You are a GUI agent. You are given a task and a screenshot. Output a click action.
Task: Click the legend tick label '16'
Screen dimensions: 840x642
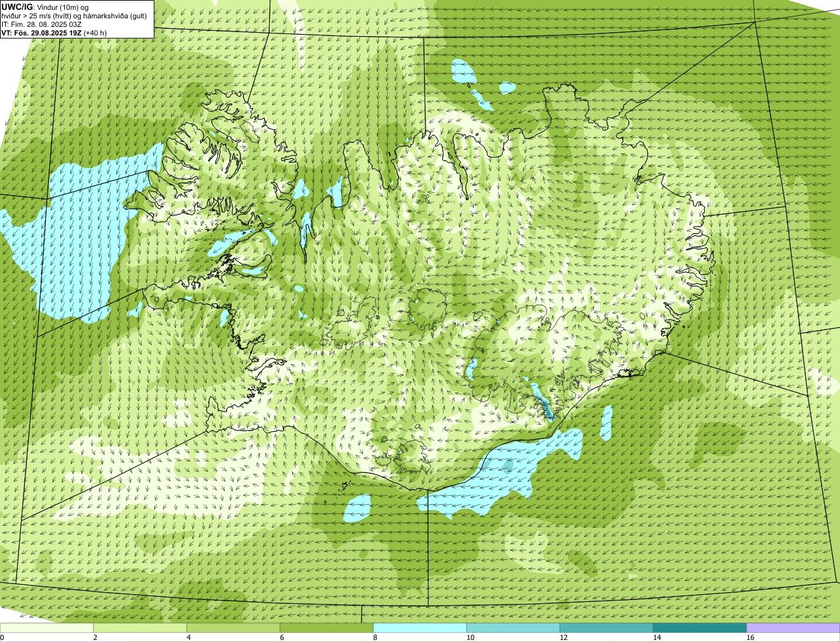point(750,637)
